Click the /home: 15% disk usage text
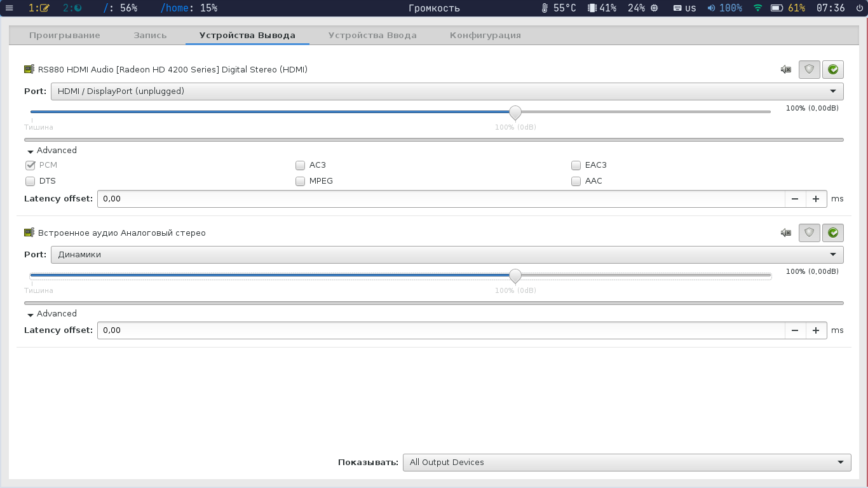Screen dimensions: 868x488 (189, 8)
